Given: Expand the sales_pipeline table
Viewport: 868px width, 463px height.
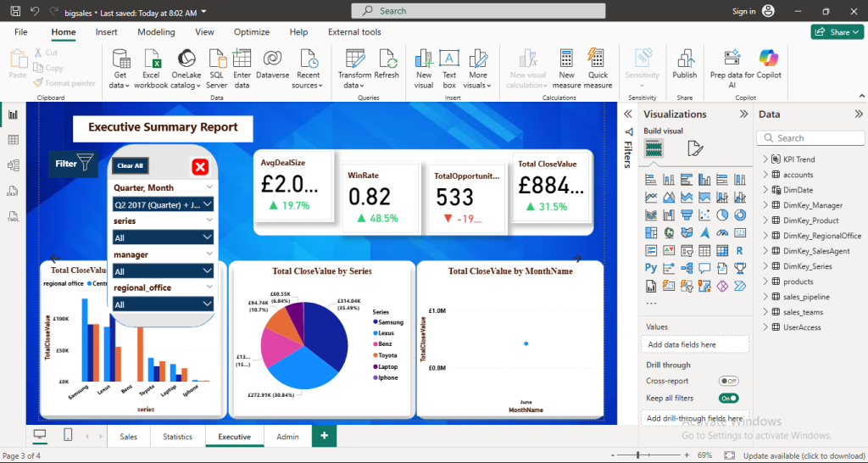Looking at the screenshot, I should (x=765, y=297).
